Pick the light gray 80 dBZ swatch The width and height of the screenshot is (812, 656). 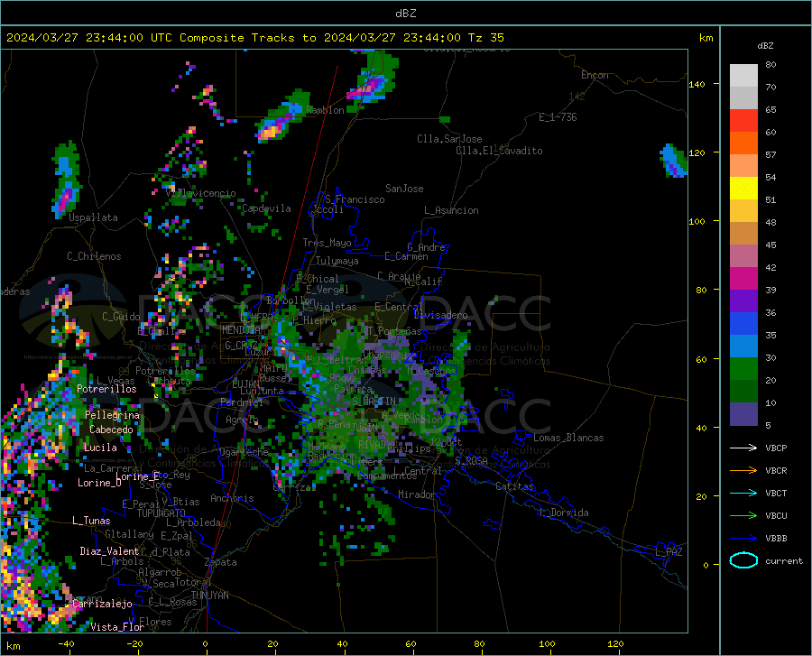point(743,76)
